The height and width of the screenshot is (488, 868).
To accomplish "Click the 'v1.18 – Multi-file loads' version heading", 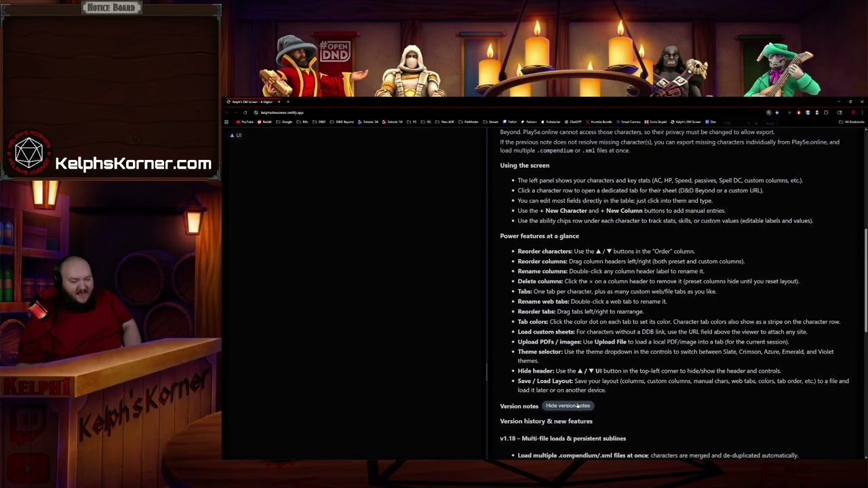I will pos(563,439).
